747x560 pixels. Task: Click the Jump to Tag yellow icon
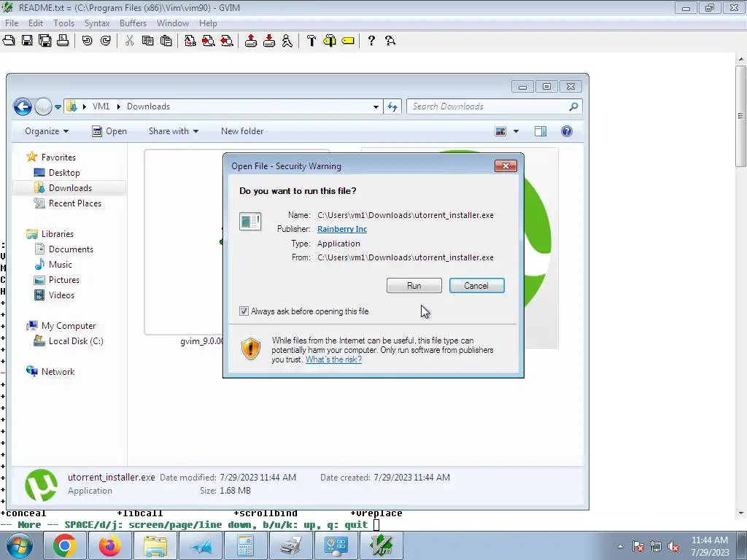[x=348, y=41]
